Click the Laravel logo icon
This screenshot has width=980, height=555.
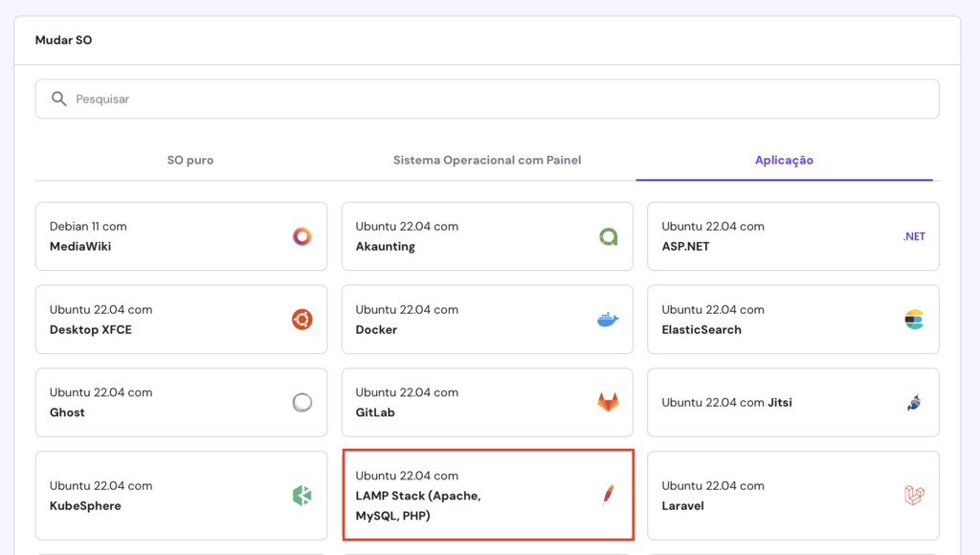coord(915,495)
